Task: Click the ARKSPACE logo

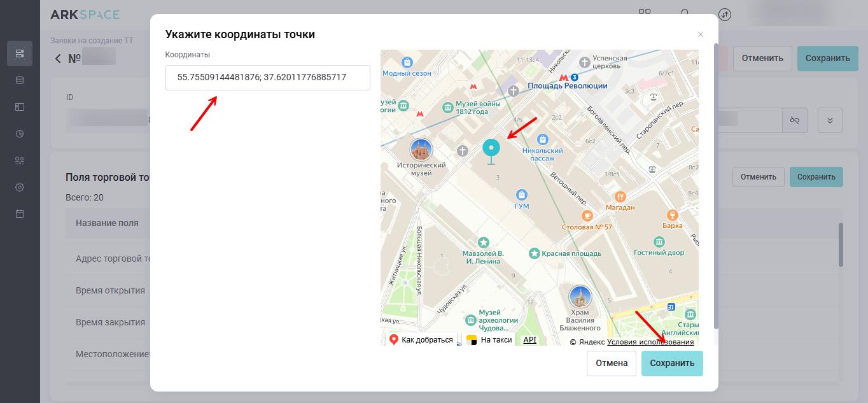Action: (85, 14)
